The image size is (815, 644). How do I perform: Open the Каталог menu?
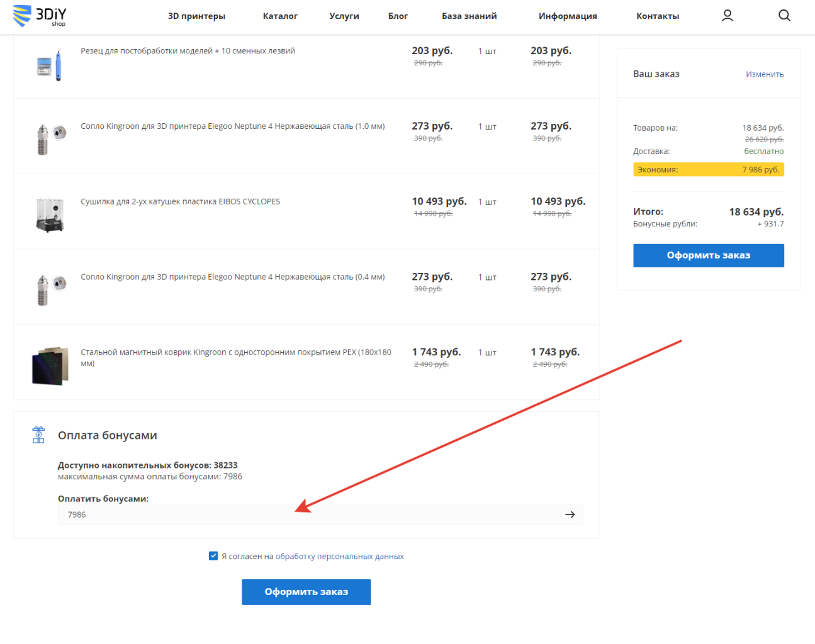(x=280, y=16)
